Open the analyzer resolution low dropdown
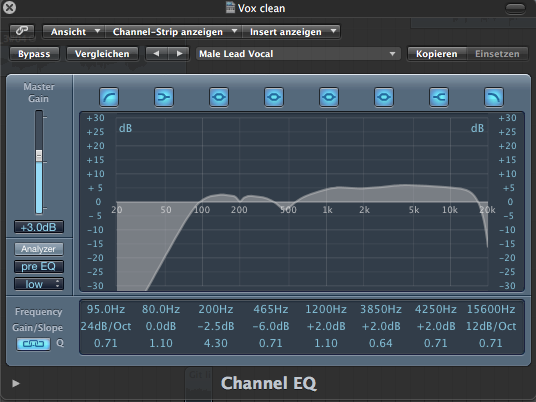 pos(39,284)
